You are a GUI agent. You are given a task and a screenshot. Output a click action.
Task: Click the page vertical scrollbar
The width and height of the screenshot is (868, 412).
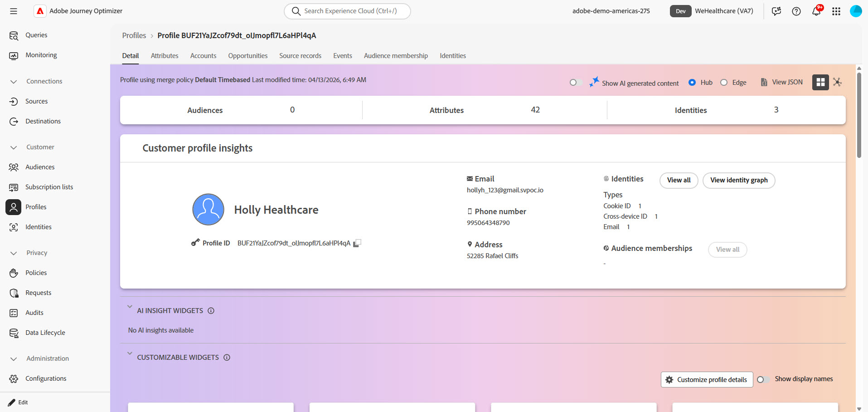point(859,115)
